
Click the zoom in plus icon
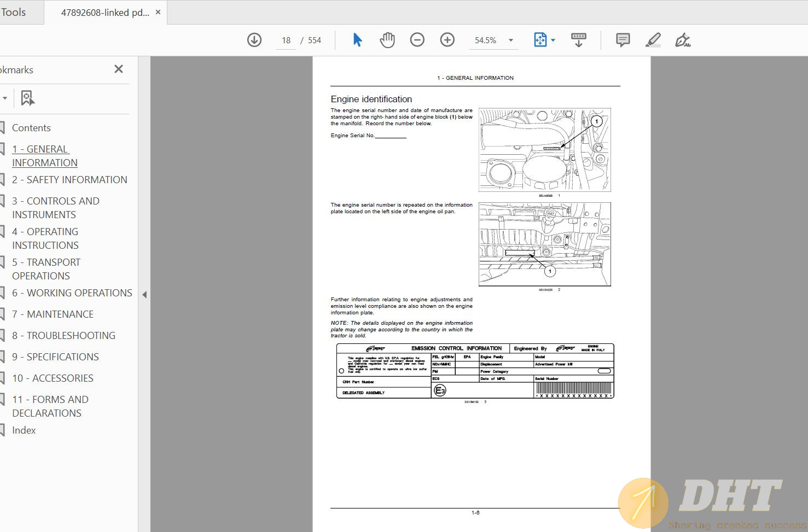point(447,40)
